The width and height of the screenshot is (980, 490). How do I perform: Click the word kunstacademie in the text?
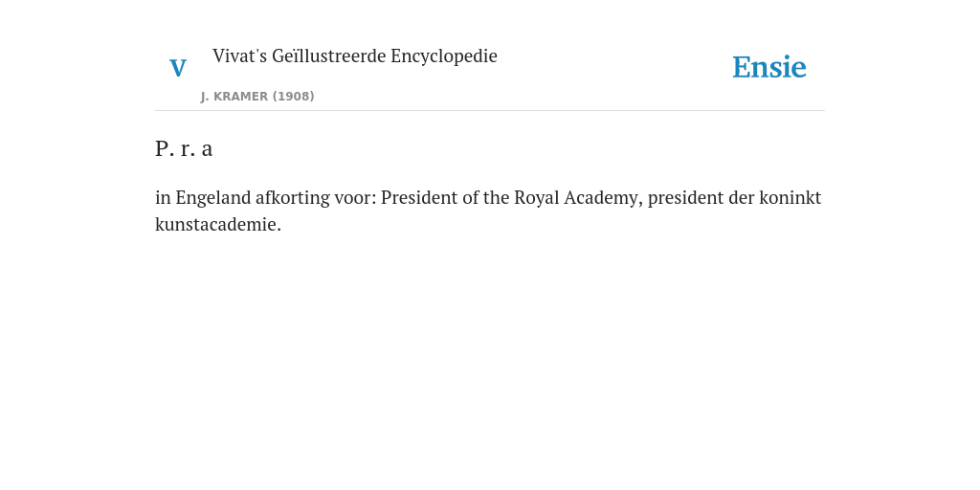coord(218,224)
